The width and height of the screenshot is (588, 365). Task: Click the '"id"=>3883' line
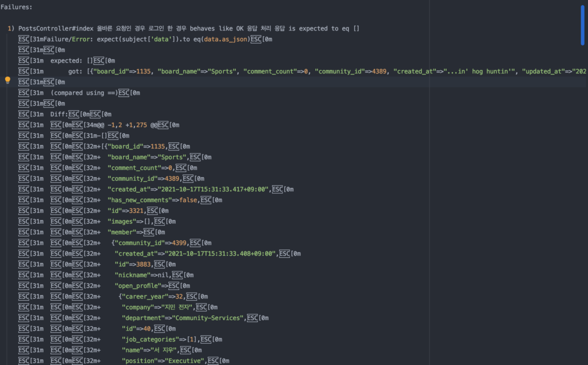click(96, 265)
